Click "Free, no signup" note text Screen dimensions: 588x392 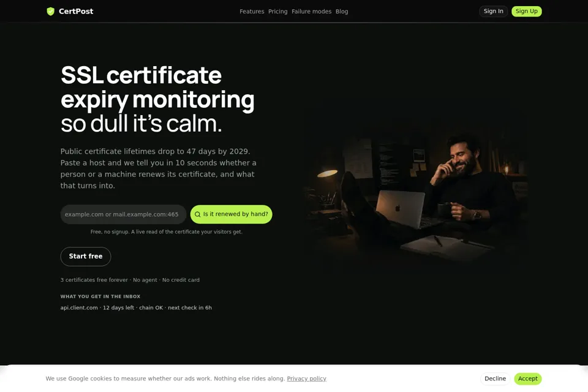166,232
